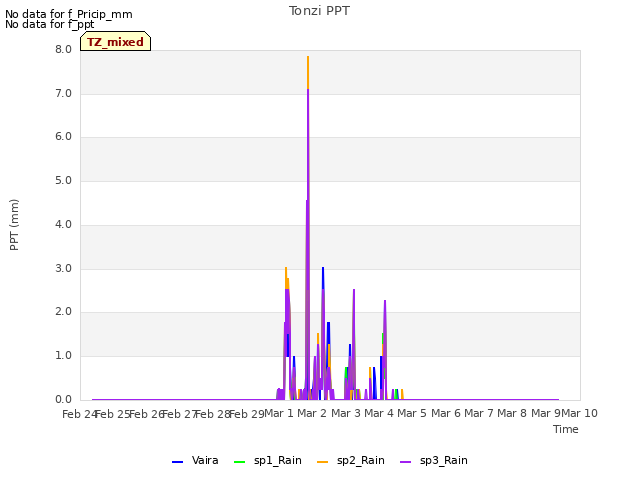Click the 4.0 y-axis tick label
This screenshot has height=480, width=640.
coord(63,224)
